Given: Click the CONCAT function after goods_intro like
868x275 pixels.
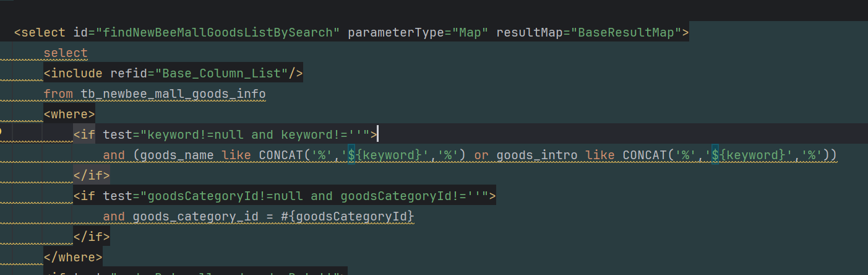Looking at the screenshot, I should click(x=645, y=155).
